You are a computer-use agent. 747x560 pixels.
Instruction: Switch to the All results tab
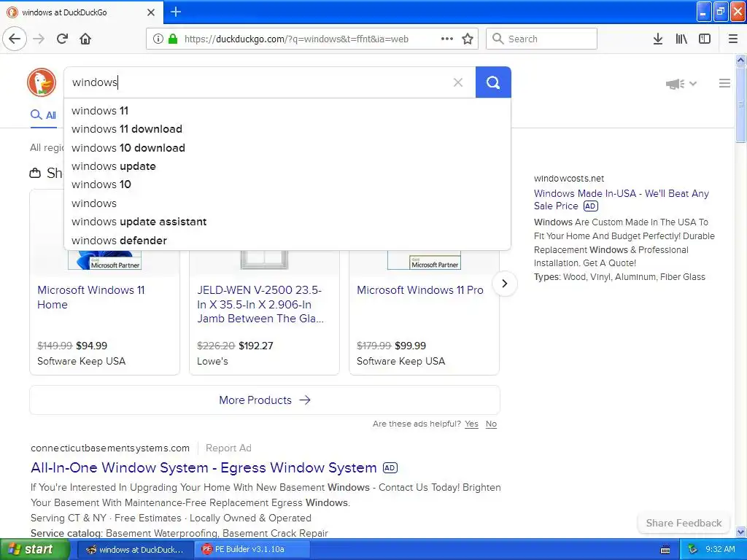(43, 114)
